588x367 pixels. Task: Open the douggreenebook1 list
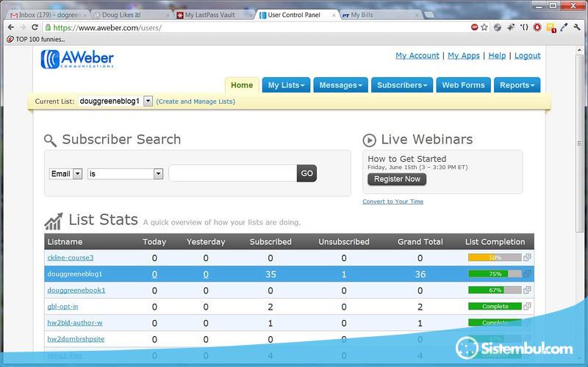click(76, 290)
